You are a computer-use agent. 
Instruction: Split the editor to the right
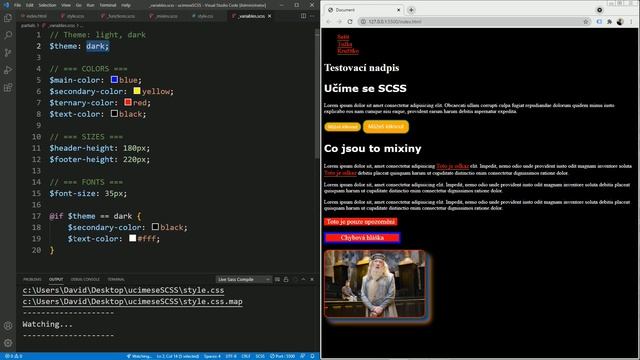(303, 16)
